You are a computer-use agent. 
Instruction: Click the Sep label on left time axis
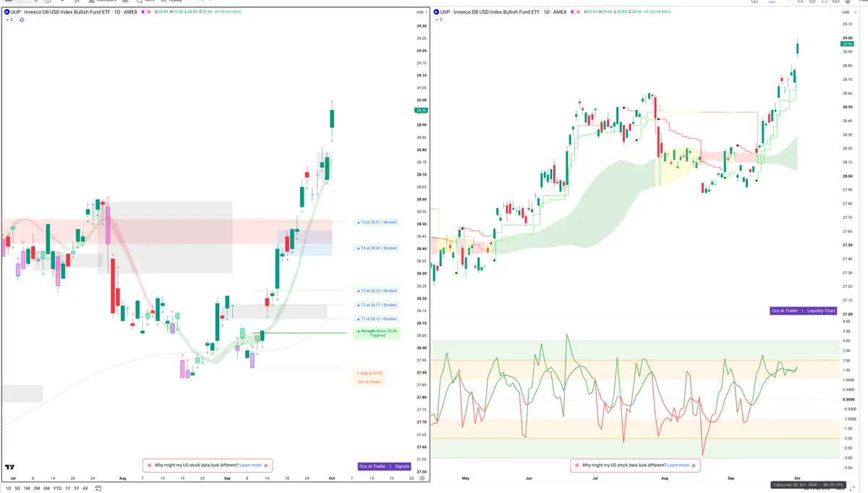point(227,479)
